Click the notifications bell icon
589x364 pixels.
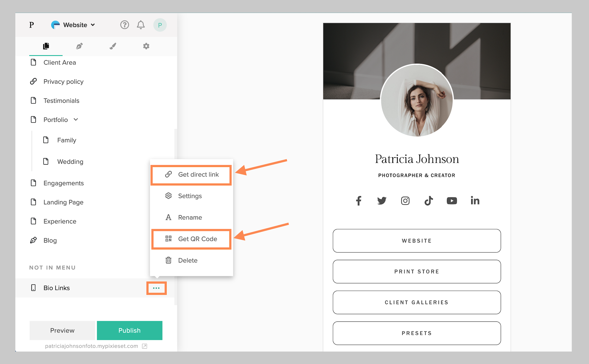click(x=141, y=25)
